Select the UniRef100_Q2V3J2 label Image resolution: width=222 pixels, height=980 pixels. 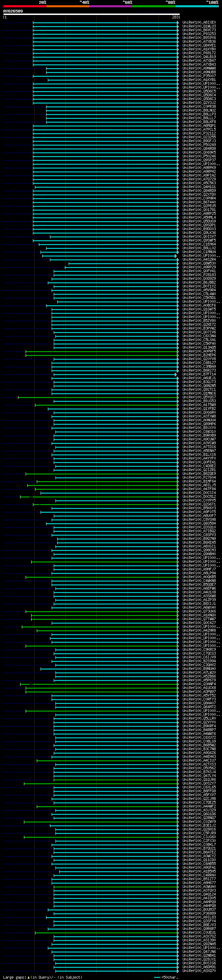pyautogui.click(x=199, y=103)
